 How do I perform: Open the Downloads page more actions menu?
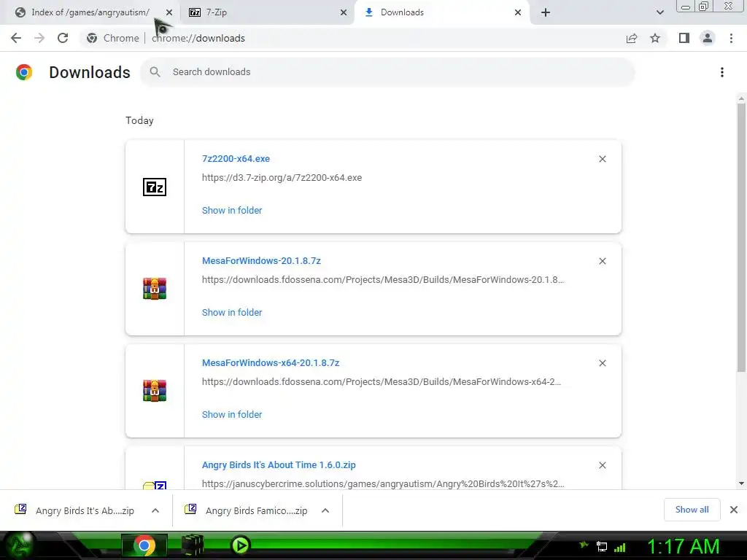coord(722,72)
